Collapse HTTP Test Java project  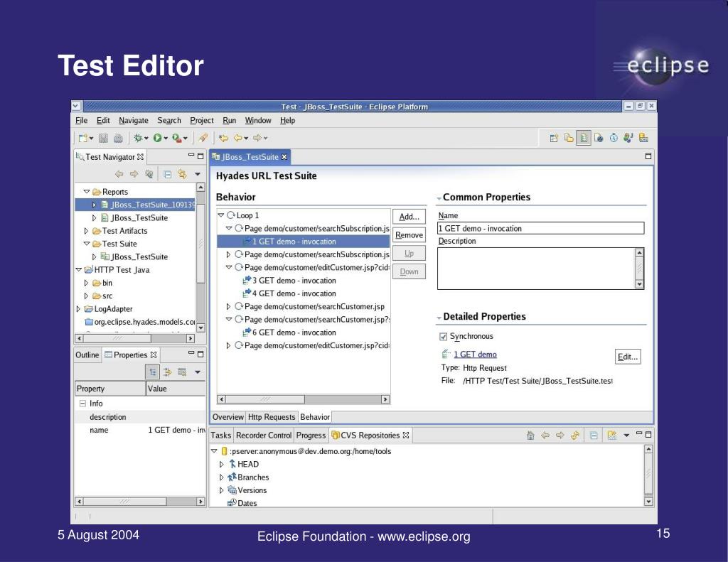(x=79, y=269)
